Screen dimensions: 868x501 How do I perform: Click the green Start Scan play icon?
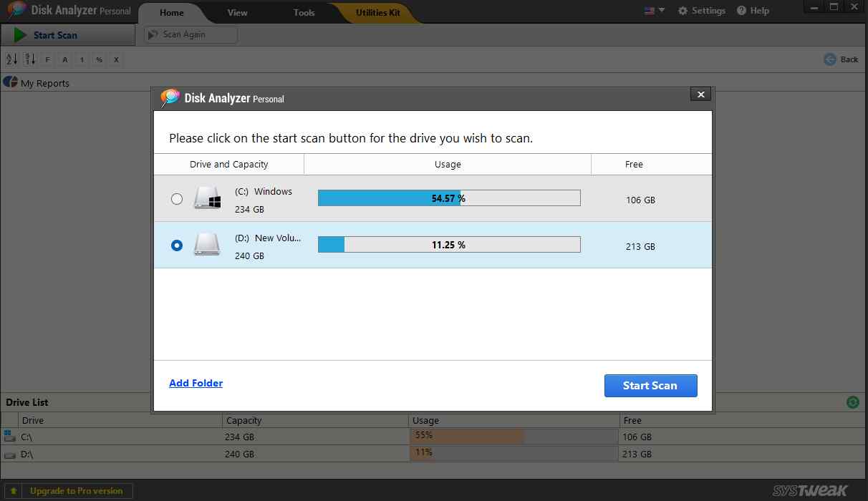(19, 34)
